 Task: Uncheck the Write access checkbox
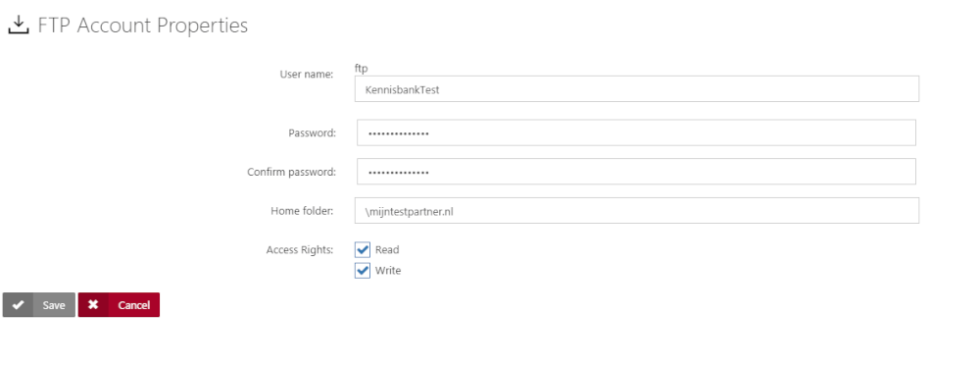(x=363, y=271)
